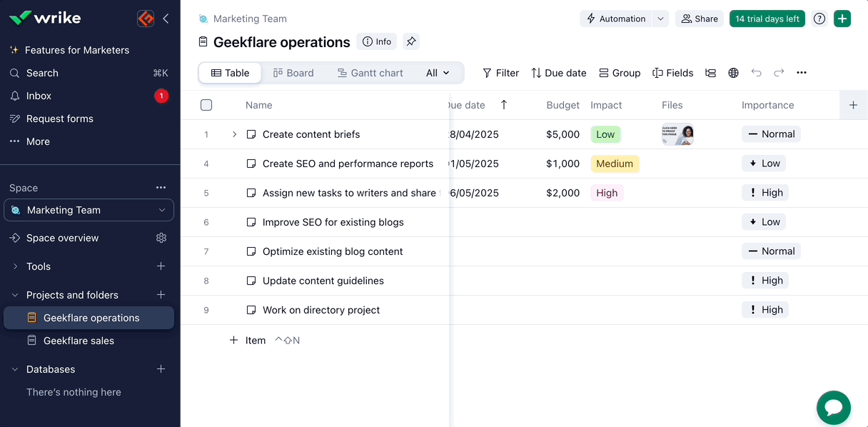Expand the Create content briefs row
868x427 pixels.
click(x=234, y=134)
